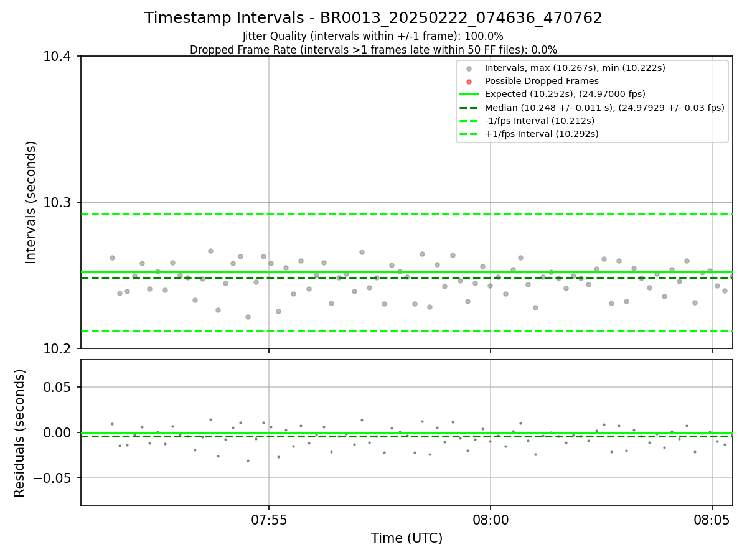Click the legend entry beginning 'Median (10.248'
The height and width of the screenshot is (560, 747).
(604, 108)
